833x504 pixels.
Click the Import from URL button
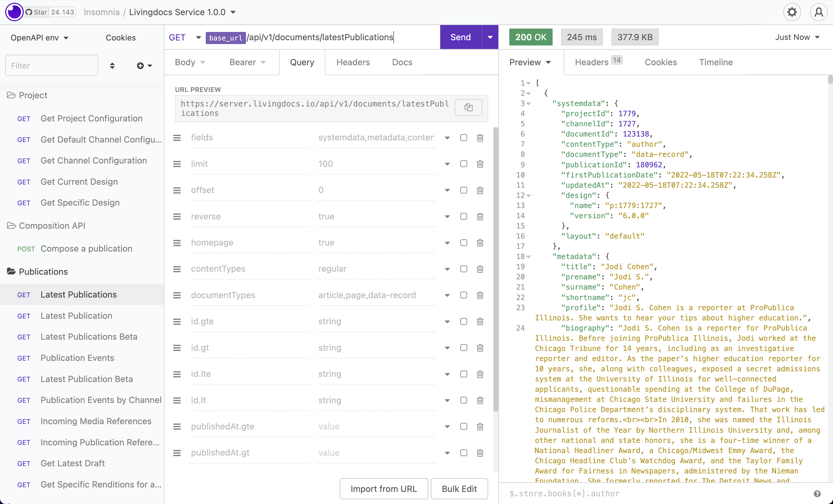(x=383, y=489)
